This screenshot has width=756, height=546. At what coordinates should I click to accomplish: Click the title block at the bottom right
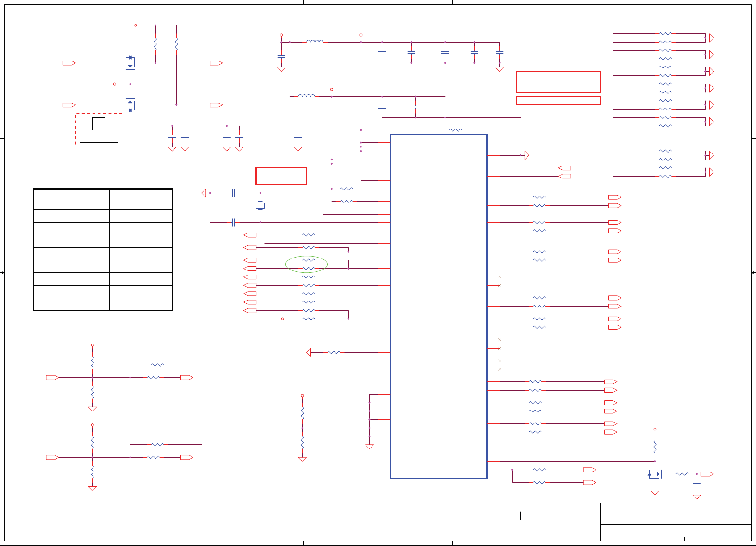[x=550, y=522]
